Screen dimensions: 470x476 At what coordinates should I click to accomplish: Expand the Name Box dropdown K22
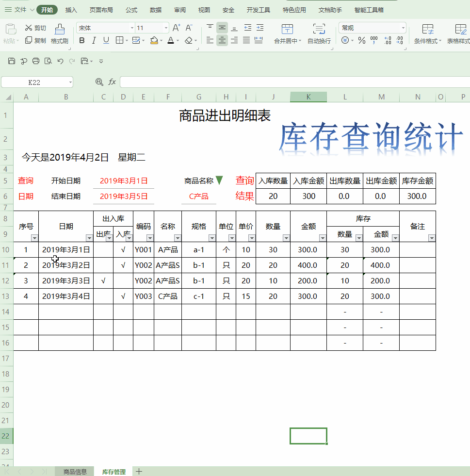(x=70, y=82)
